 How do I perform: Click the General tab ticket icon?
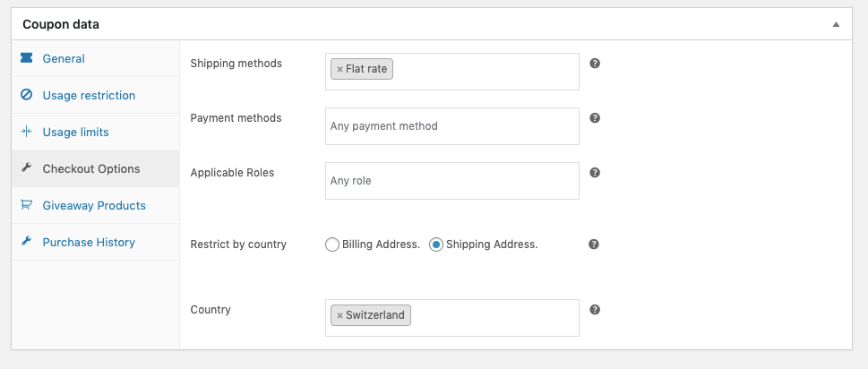click(26, 58)
